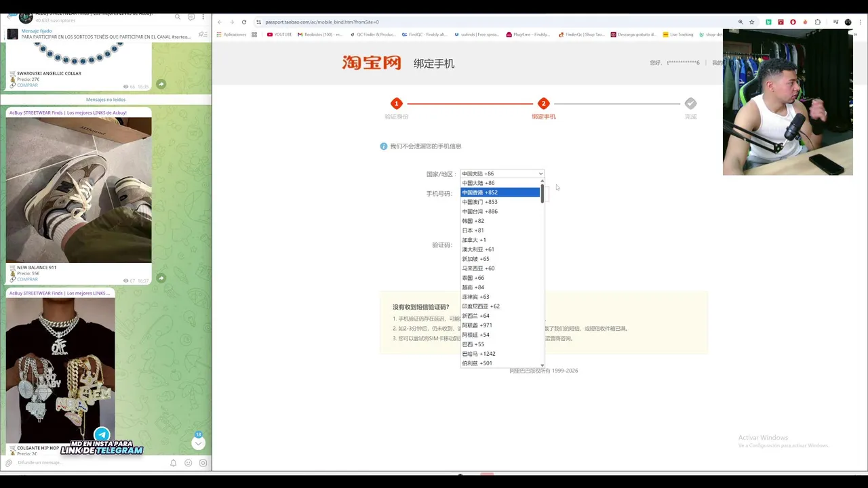Click the Taobao logo
This screenshot has width=868, height=488.
tap(372, 62)
